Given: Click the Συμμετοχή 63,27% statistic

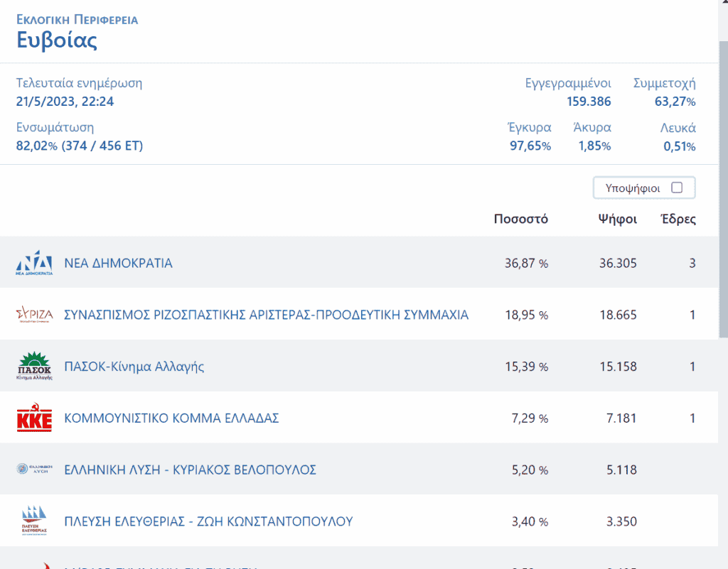Looking at the screenshot, I should point(674,102).
